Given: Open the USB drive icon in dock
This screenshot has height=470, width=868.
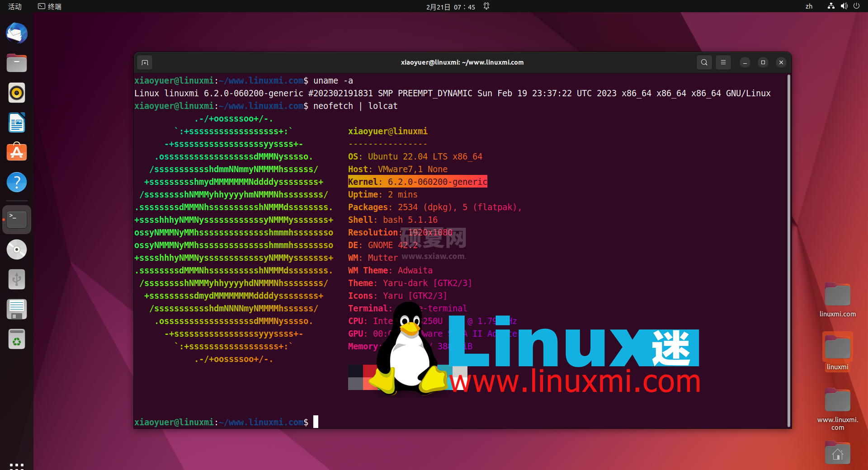Looking at the screenshot, I should [17, 279].
